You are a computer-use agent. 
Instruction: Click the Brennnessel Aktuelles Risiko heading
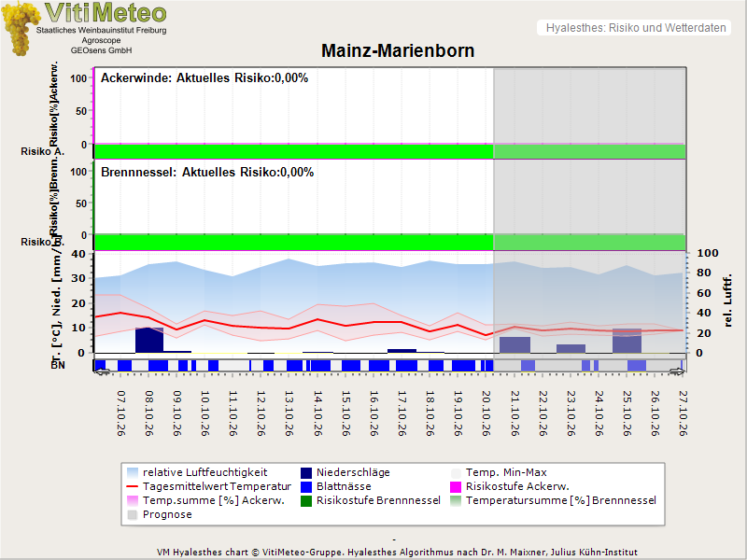(x=207, y=173)
